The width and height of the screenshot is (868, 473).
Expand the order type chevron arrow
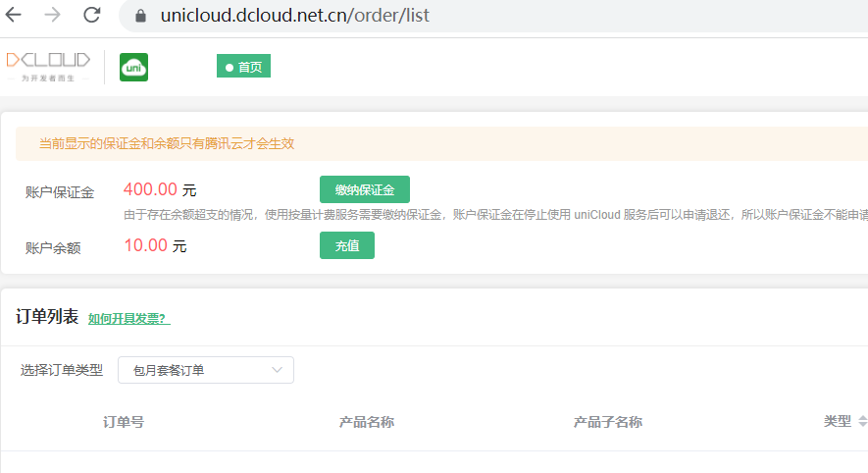point(277,370)
